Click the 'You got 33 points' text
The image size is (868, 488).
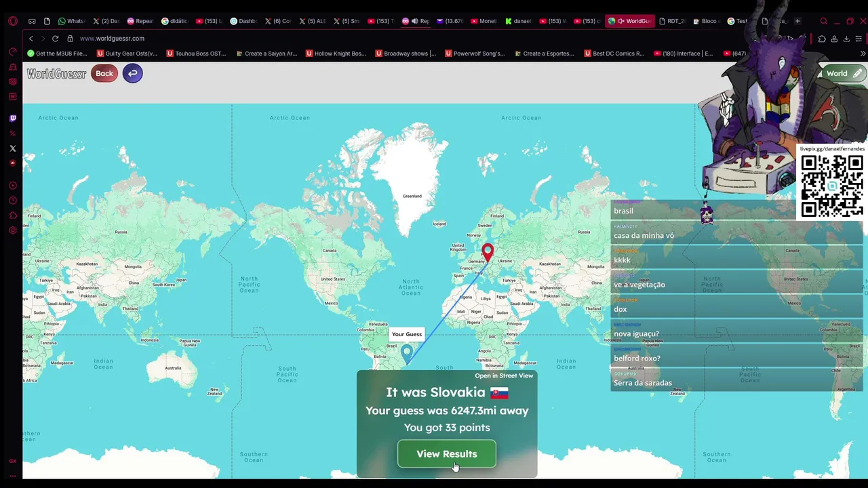447,428
